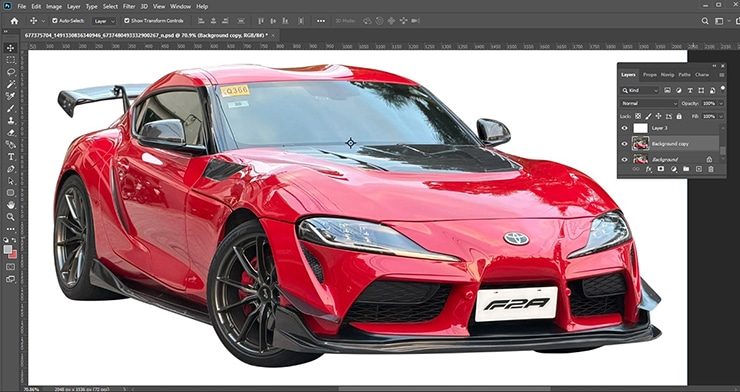Create a new layer
740x392 pixels.
[698, 169]
